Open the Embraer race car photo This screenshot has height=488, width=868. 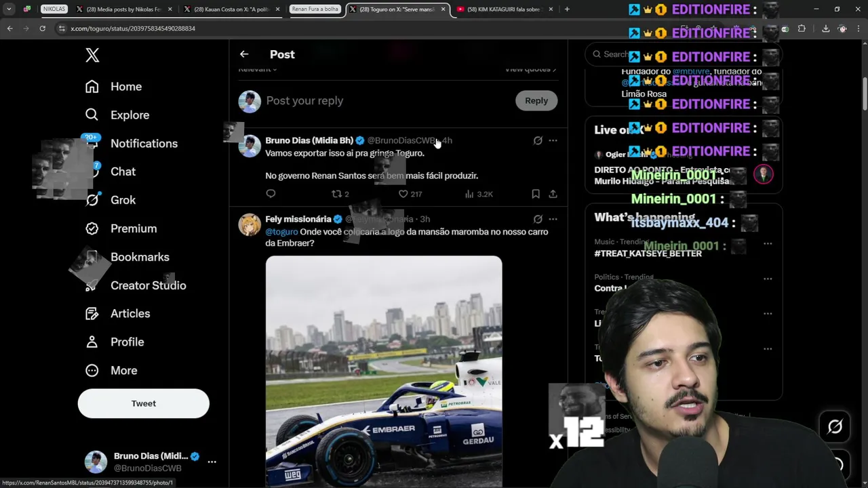coord(384,371)
